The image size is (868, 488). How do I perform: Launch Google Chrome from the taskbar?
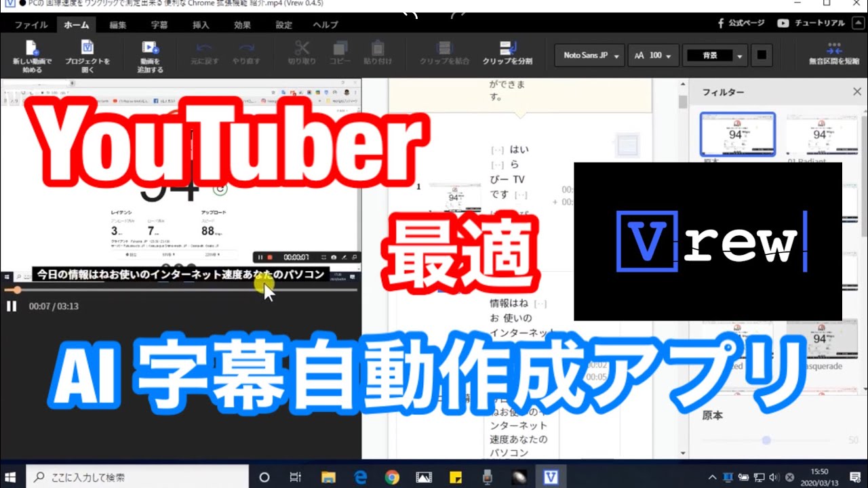(x=392, y=477)
